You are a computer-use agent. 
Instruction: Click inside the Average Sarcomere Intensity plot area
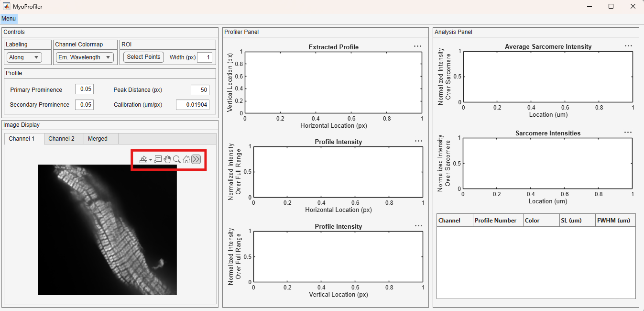point(548,77)
